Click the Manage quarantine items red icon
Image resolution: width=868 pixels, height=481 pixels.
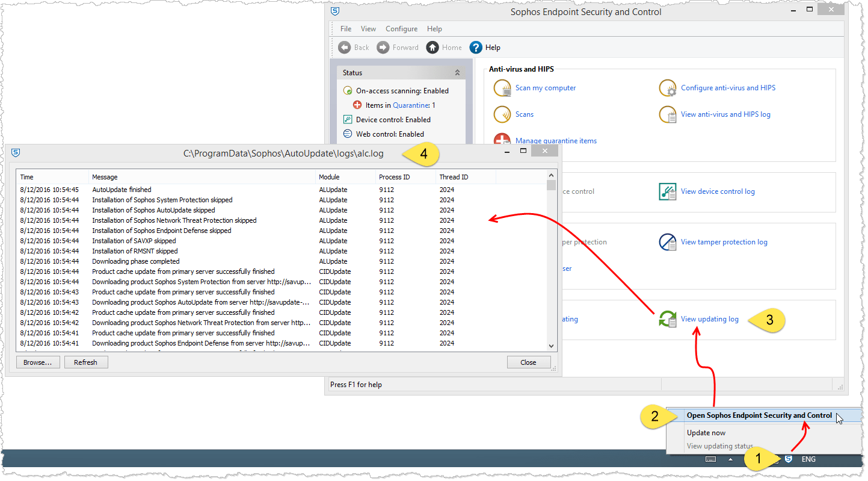[x=502, y=140]
